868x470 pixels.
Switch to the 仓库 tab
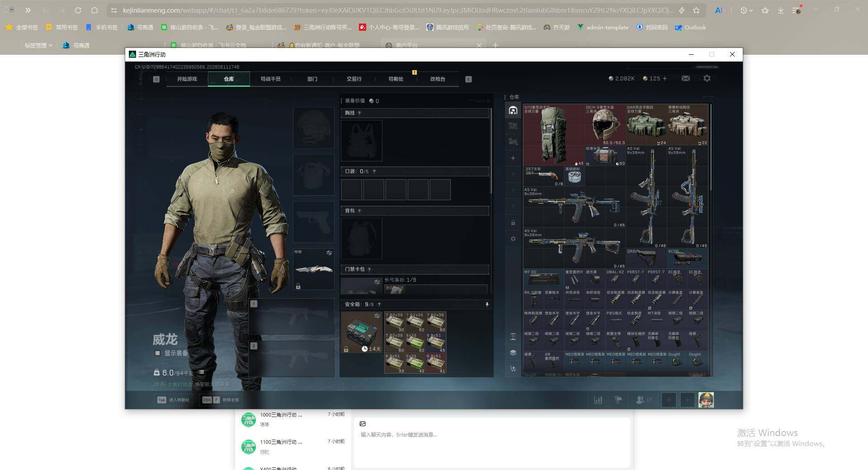229,79
